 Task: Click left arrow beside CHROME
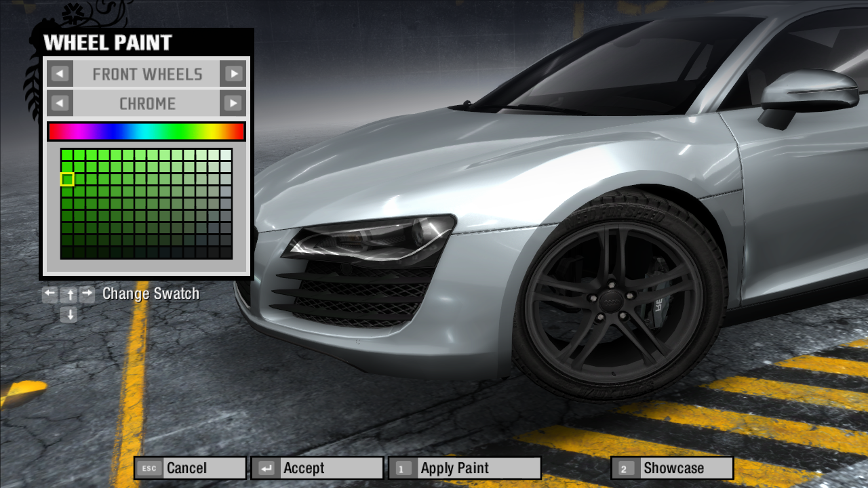click(x=60, y=104)
